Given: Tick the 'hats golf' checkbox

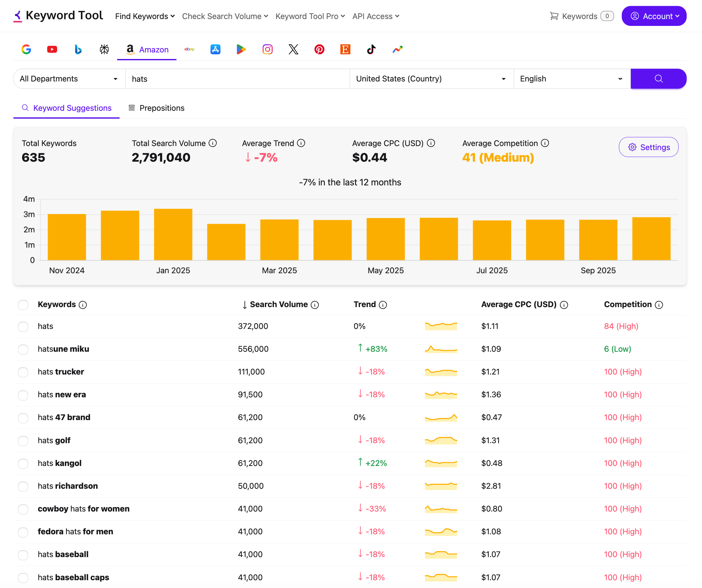Looking at the screenshot, I should click(23, 441).
